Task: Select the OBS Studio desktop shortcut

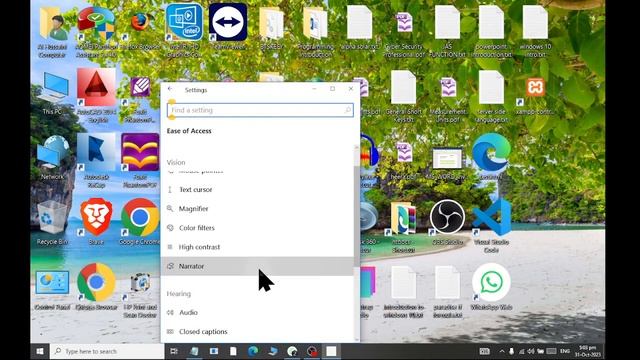Action: [x=447, y=222]
